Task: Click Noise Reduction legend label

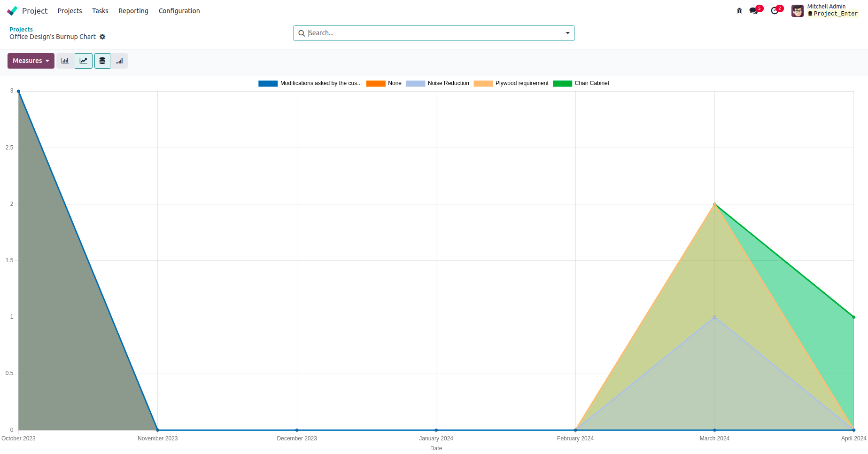Action: 449,83
